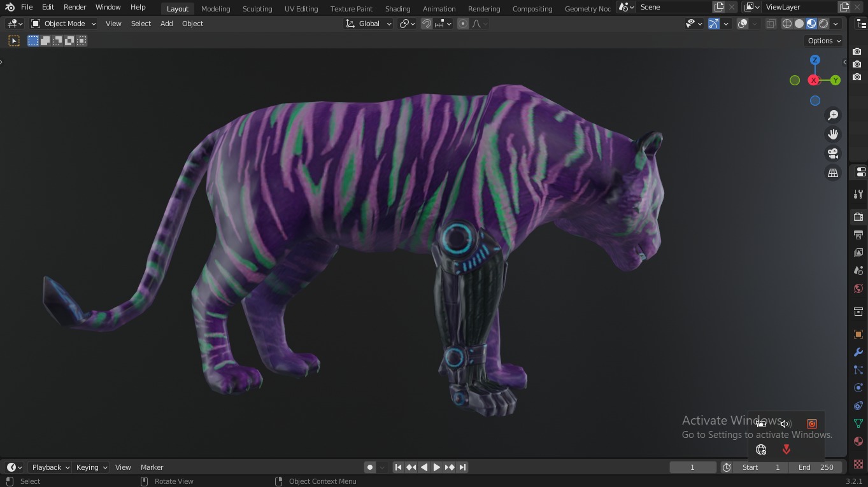
Task: Click the green Y axis on navigation gizmo
Action: (835, 80)
